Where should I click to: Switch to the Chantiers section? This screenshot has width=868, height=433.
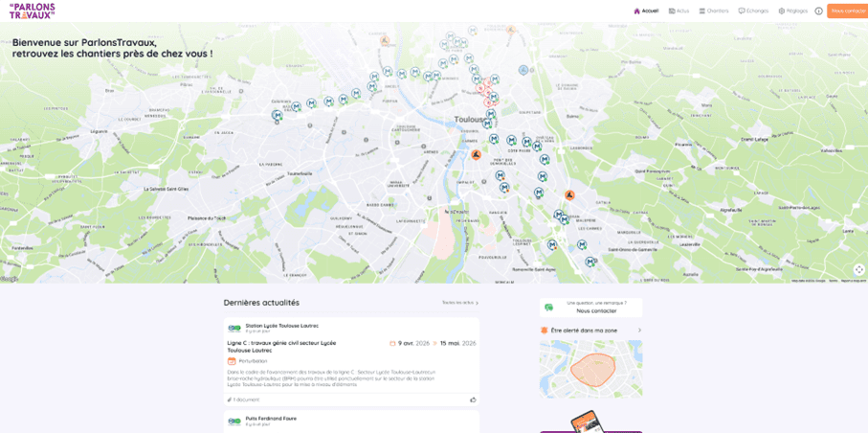pyautogui.click(x=713, y=11)
